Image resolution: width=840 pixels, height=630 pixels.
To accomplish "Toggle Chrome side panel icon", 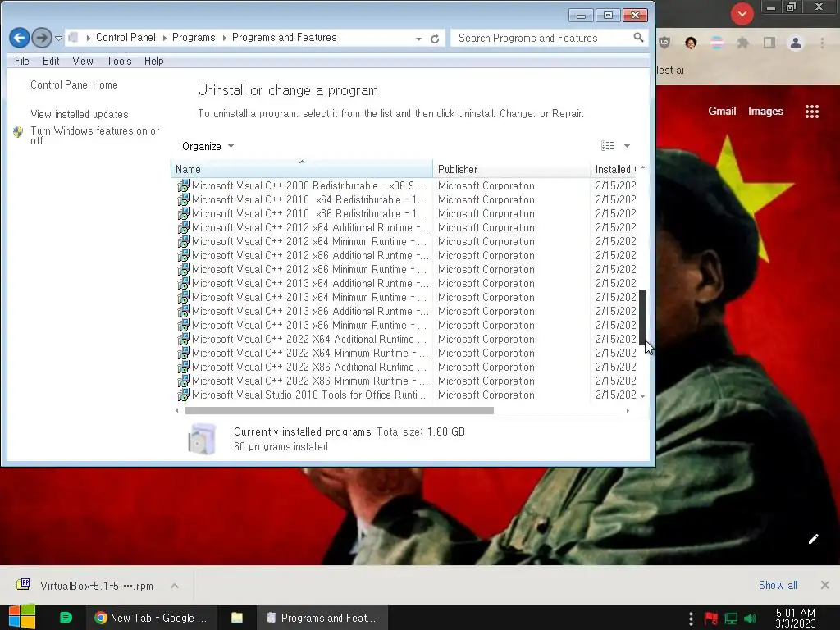I will (769, 43).
